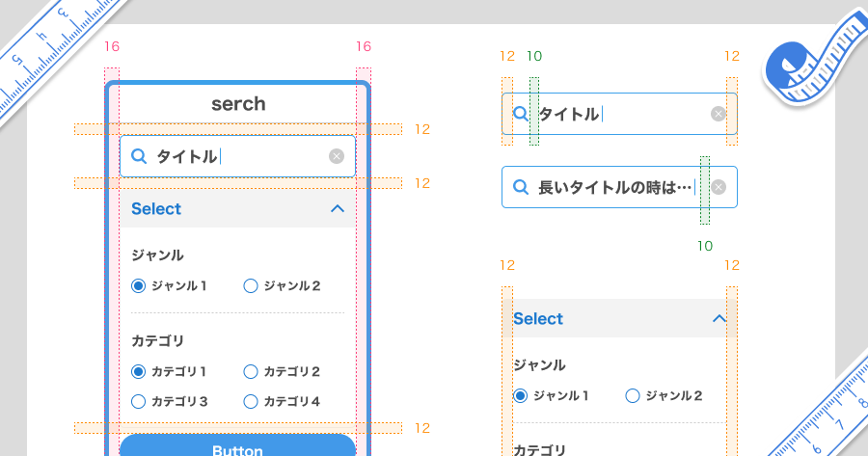Clear the phone search field with x icon
The width and height of the screenshot is (868, 456).
336,156
